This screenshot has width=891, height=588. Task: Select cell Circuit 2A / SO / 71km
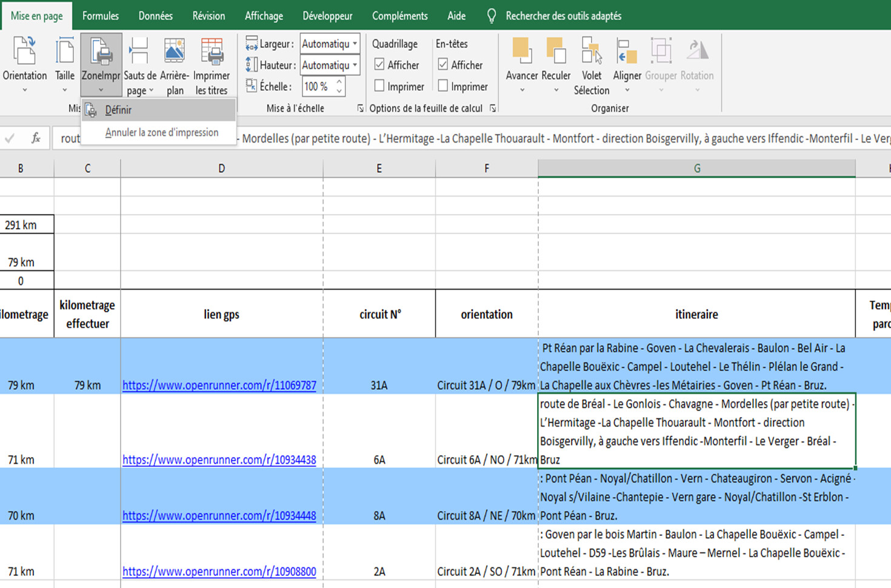486,552
